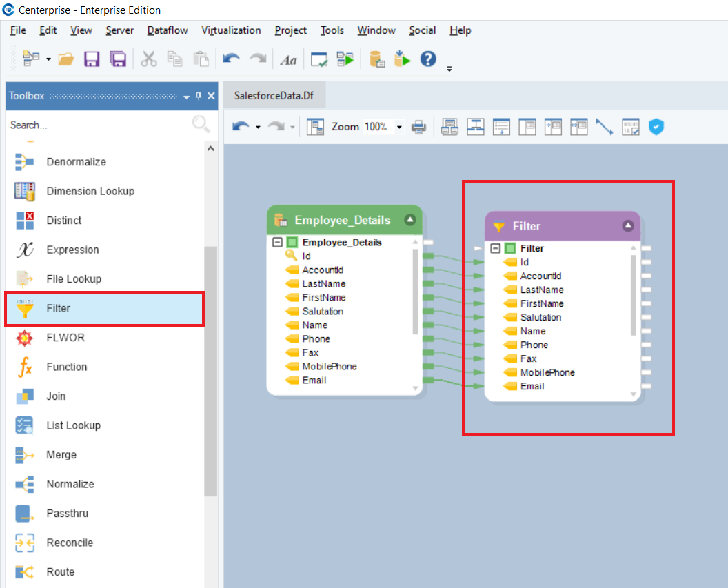Open the Zoom percentage dropdown
Viewport: 728px width, 588px height.
tap(398, 127)
